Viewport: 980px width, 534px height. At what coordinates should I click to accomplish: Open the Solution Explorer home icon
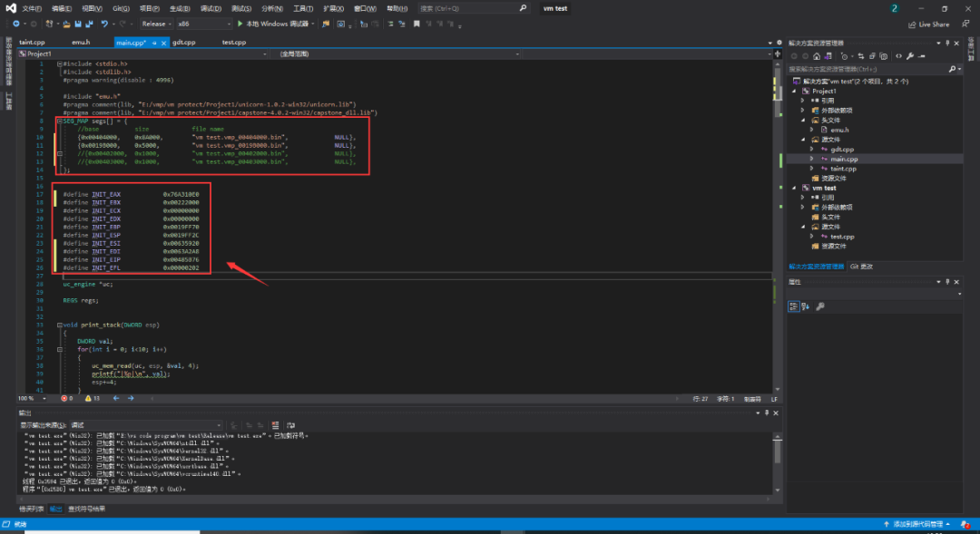pyautogui.click(x=817, y=56)
